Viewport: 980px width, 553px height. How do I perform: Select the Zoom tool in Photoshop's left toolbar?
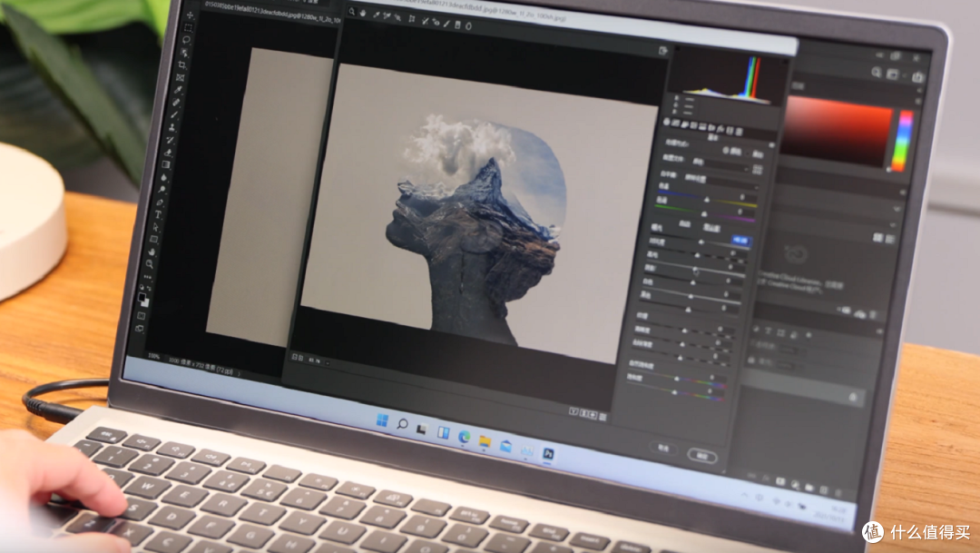click(150, 263)
